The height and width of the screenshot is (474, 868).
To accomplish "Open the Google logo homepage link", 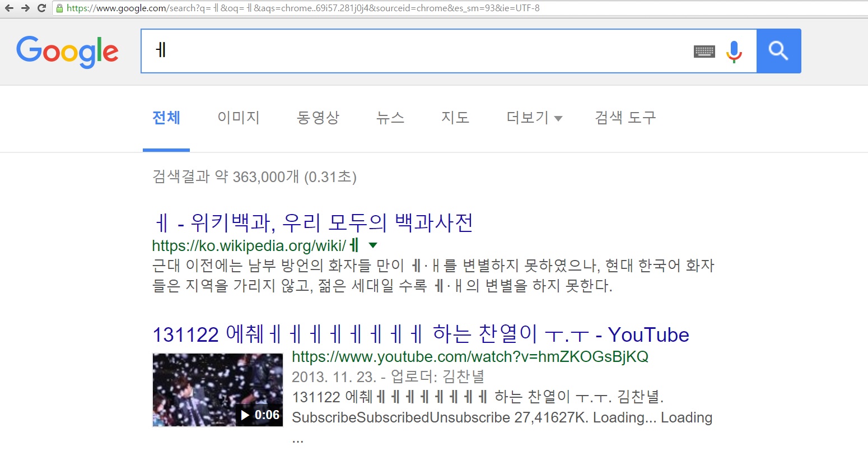I will (x=67, y=52).
